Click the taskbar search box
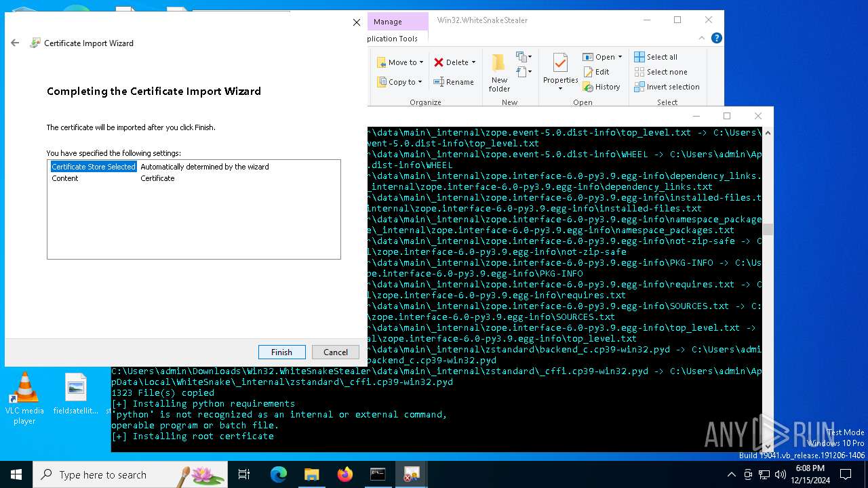This screenshot has width=868, height=488. [130, 474]
